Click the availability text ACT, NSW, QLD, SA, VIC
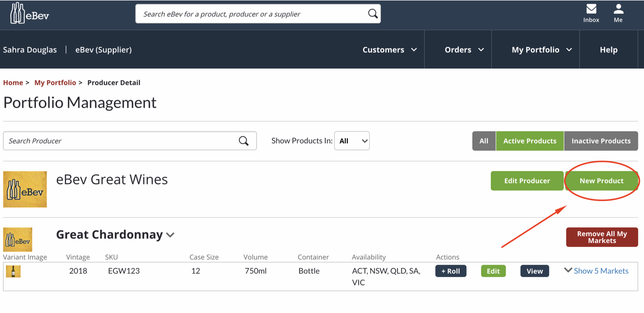 coord(386,276)
